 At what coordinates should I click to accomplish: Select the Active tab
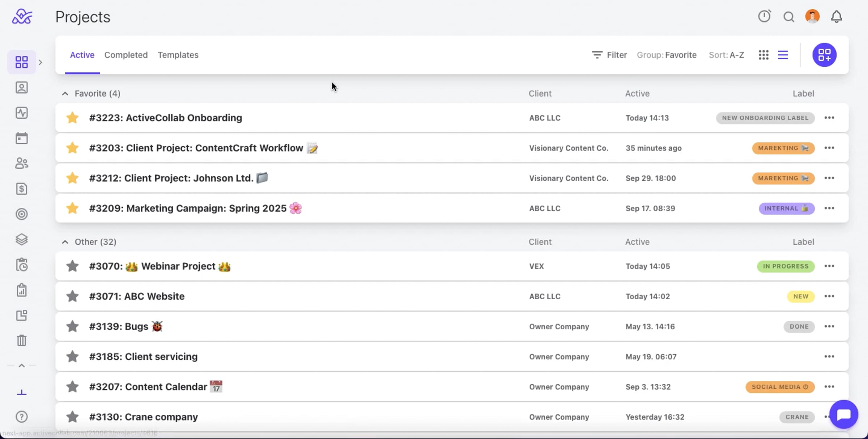click(82, 55)
